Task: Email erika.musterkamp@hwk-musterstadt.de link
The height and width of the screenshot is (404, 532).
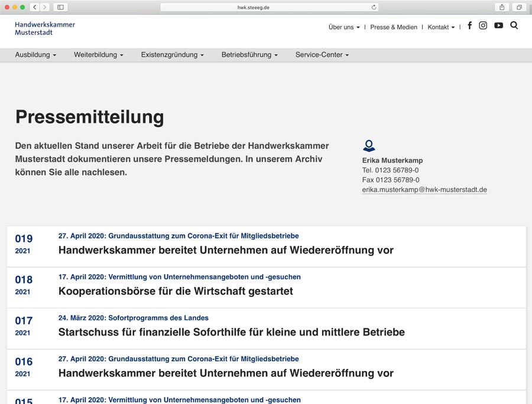Action: coord(424,190)
